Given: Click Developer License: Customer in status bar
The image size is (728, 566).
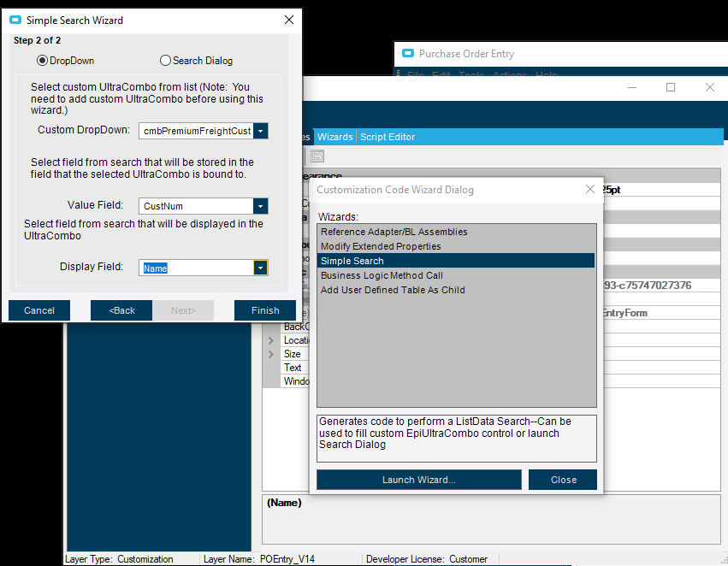Looking at the screenshot, I should 427,559.
